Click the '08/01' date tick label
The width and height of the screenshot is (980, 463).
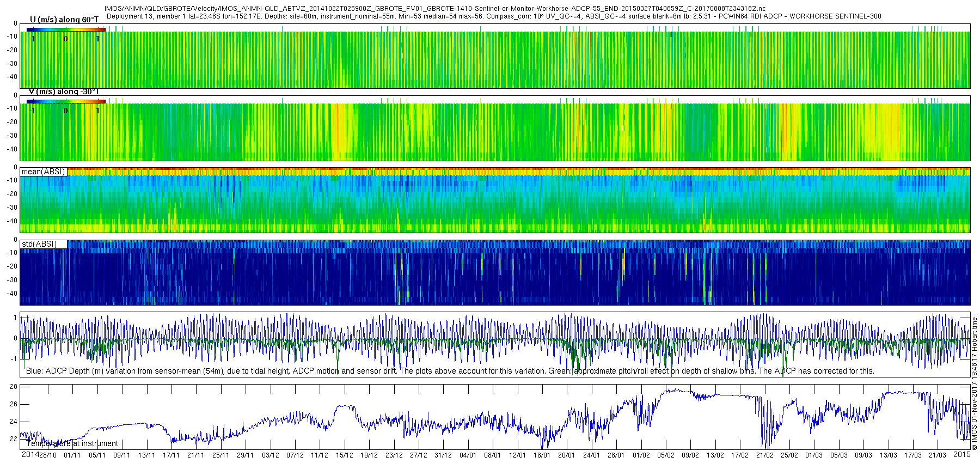pos(493,455)
